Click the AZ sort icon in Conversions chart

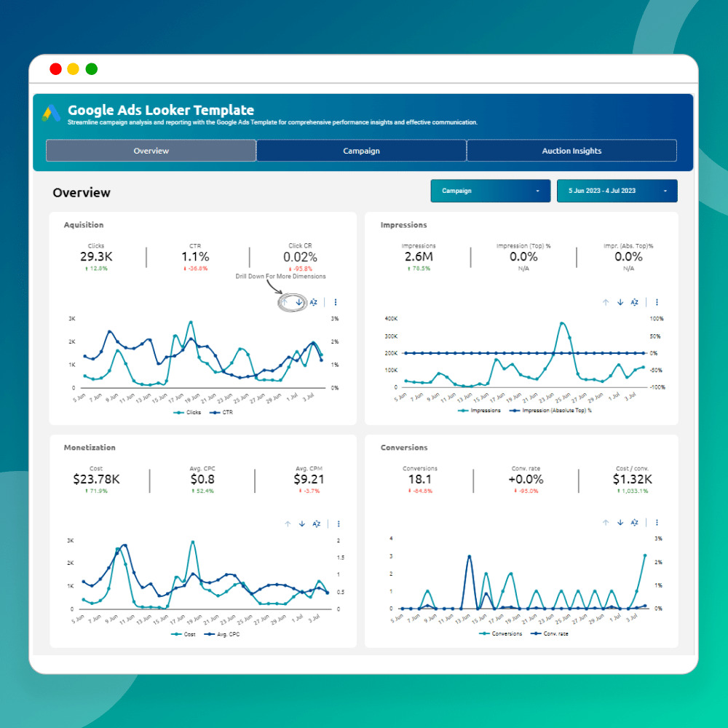635,522
